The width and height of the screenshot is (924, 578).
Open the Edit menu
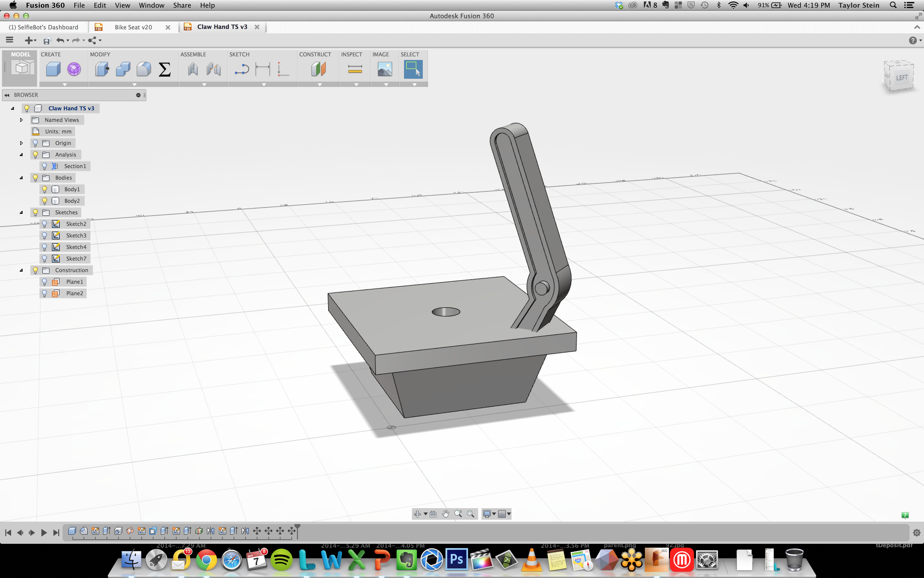tap(100, 5)
